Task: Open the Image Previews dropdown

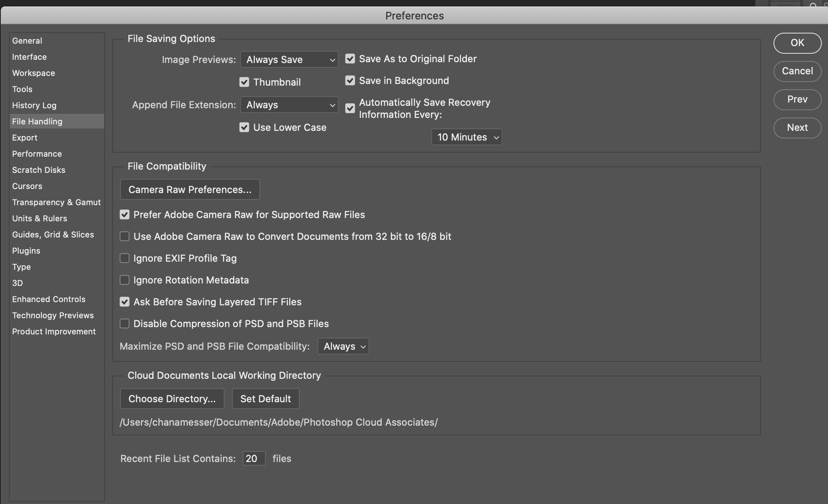Action: point(289,60)
